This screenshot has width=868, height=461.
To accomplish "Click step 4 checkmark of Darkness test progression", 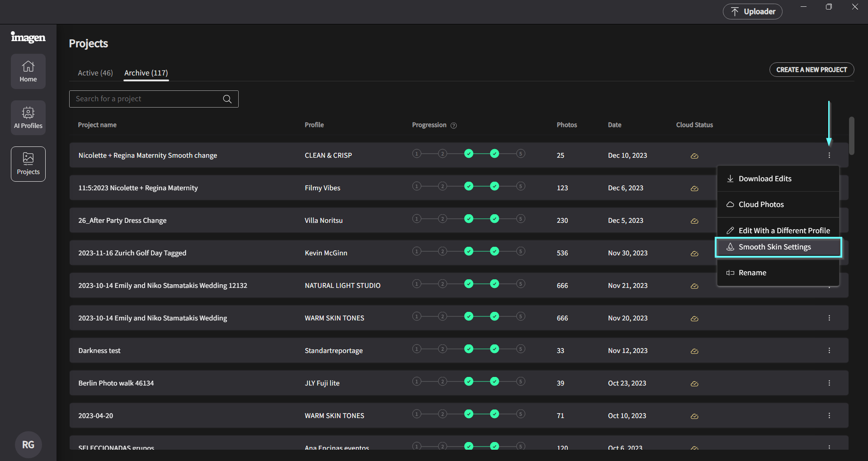I will tap(495, 349).
